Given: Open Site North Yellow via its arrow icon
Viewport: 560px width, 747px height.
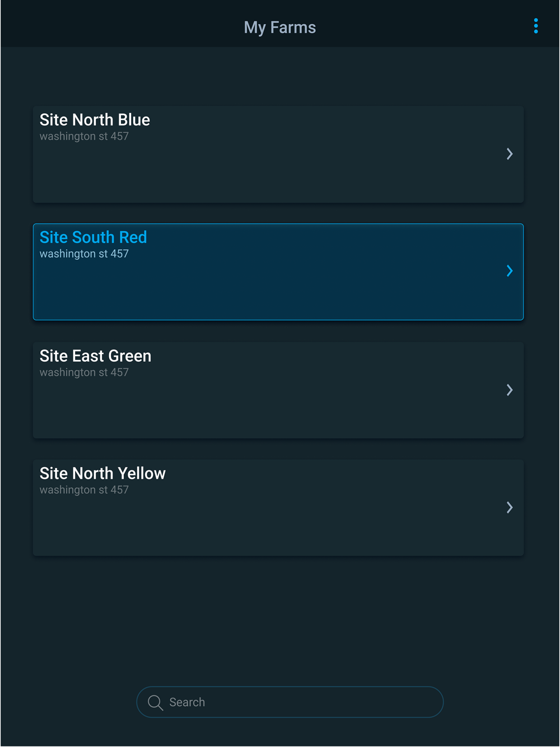Looking at the screenshot, I should (x=510, y=508).
